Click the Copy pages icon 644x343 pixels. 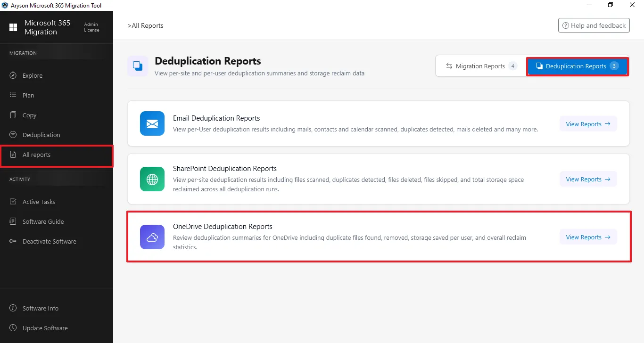13,115
